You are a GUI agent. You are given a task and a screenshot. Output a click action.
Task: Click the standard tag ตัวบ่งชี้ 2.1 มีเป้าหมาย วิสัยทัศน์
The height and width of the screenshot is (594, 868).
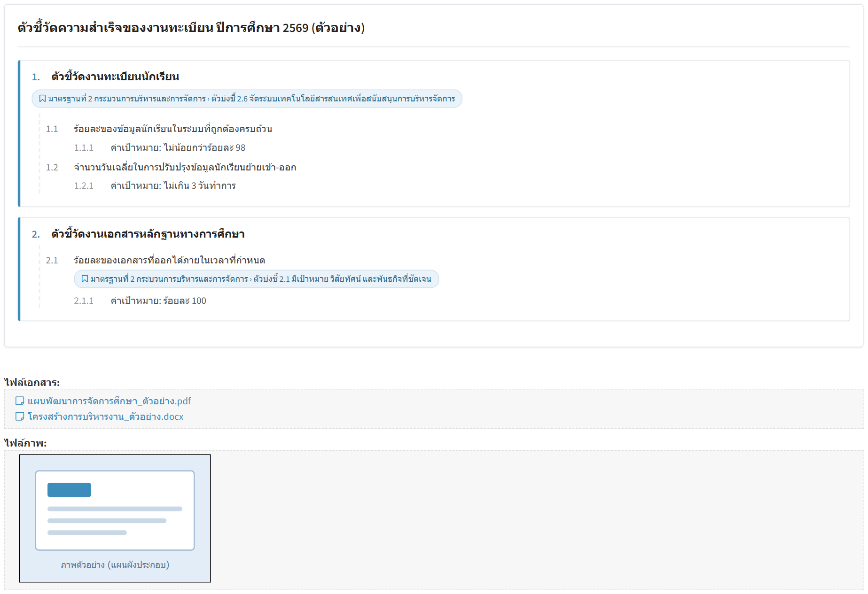click(x=256, y=279)
